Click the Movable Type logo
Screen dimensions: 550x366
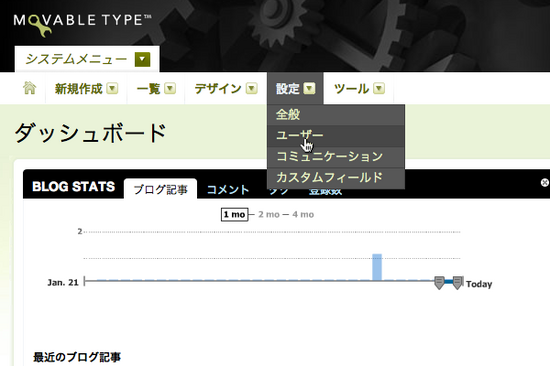pos(82,24)
